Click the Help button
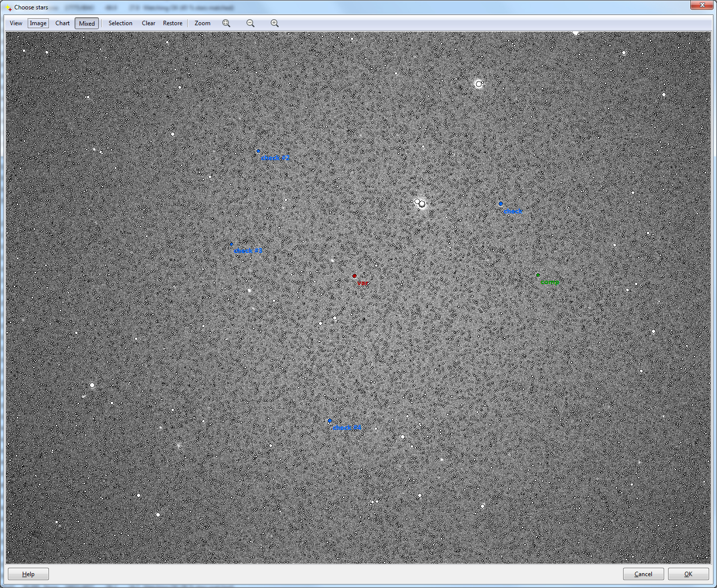This screenshot has height=588, width=717. pos(28,574)
